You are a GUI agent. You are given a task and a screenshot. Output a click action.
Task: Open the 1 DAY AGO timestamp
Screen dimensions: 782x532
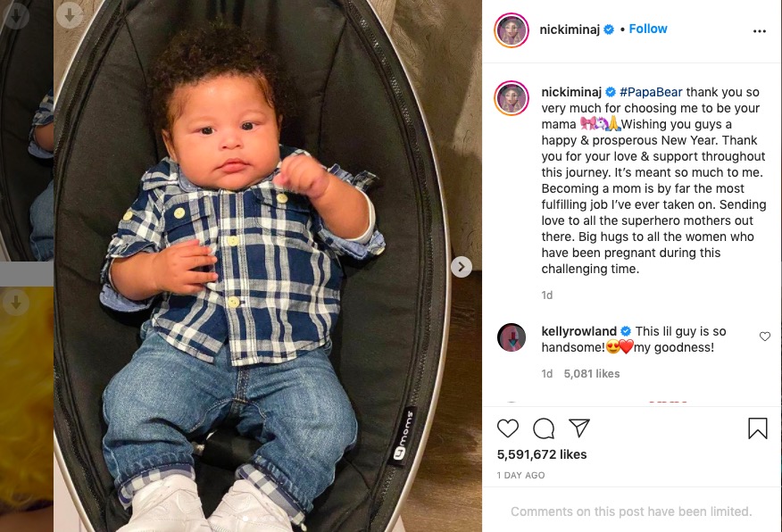520,475
